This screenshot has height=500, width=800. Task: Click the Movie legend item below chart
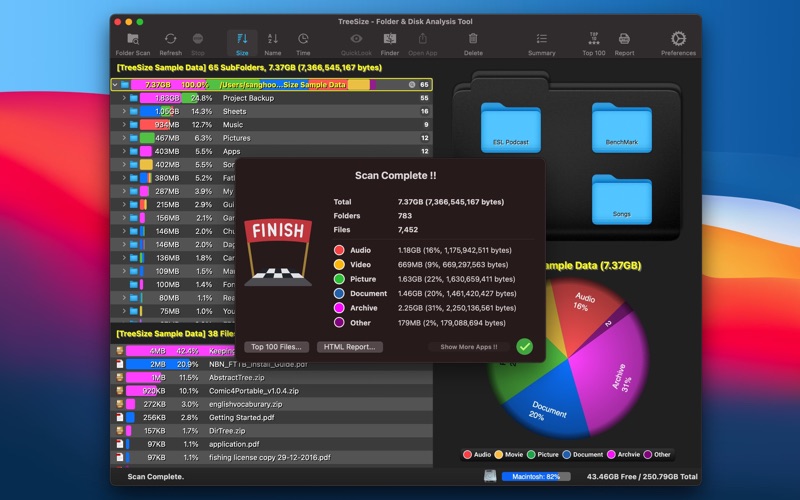(x=508, y=455)
